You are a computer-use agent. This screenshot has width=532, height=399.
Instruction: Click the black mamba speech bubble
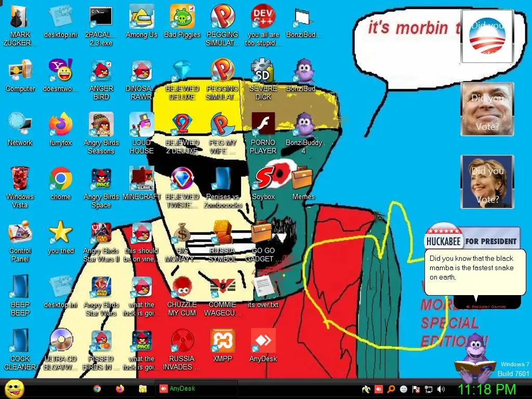click(475, 273)
